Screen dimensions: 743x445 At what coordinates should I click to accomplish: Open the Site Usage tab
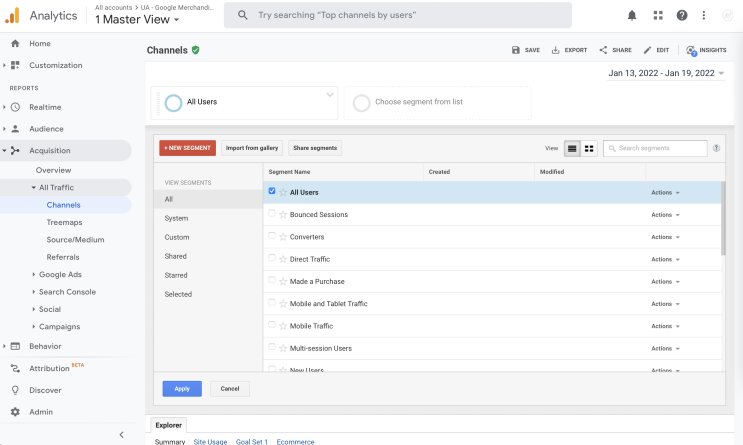(x=210, y=442)
